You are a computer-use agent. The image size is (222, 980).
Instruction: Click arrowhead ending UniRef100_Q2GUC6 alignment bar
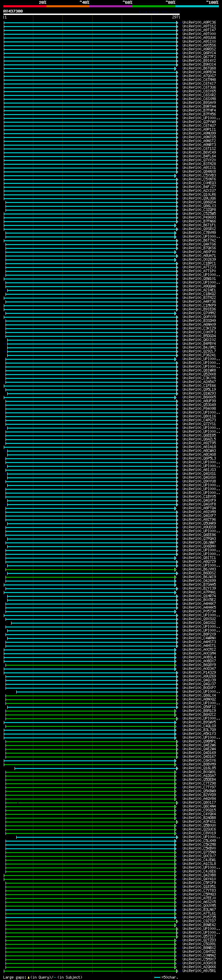[175, 829]
